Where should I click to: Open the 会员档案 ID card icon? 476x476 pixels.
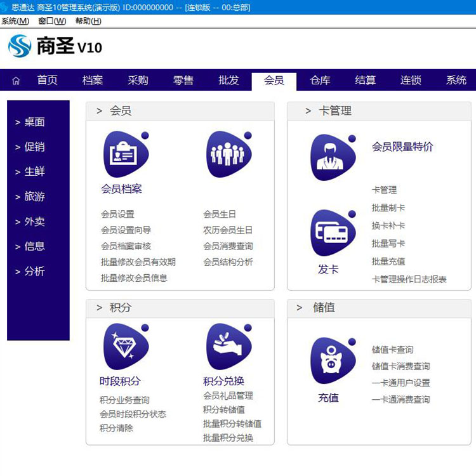point(126,154)
